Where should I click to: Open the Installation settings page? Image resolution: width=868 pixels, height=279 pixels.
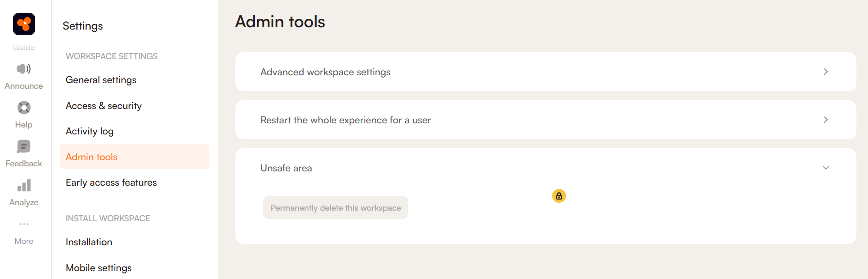pyautogui.click(x=89, y=242)
